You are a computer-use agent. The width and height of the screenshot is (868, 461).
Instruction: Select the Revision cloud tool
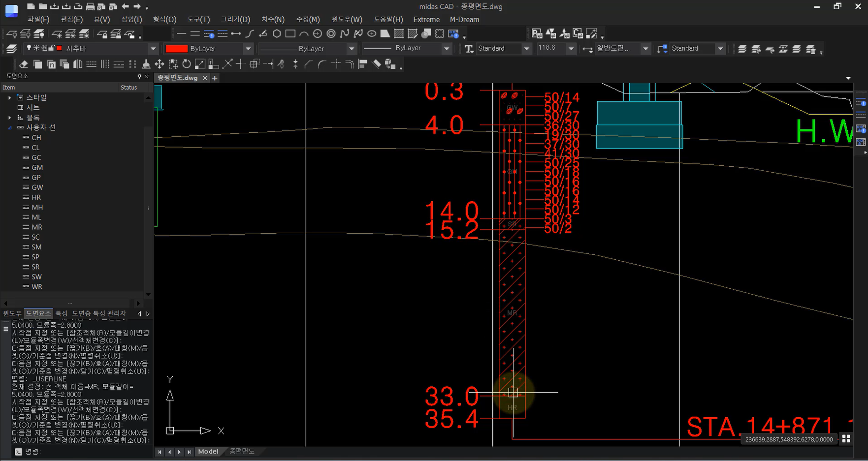(x=440, y=34)
